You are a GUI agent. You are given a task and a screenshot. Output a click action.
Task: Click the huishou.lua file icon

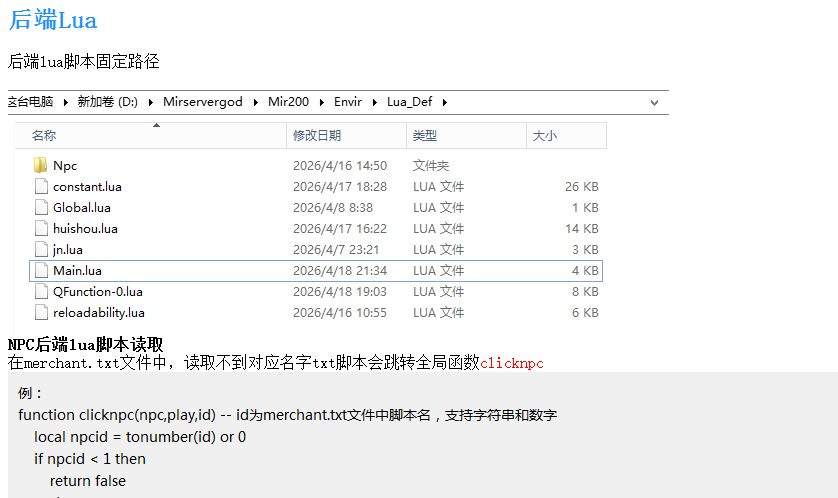coord(41,229)
